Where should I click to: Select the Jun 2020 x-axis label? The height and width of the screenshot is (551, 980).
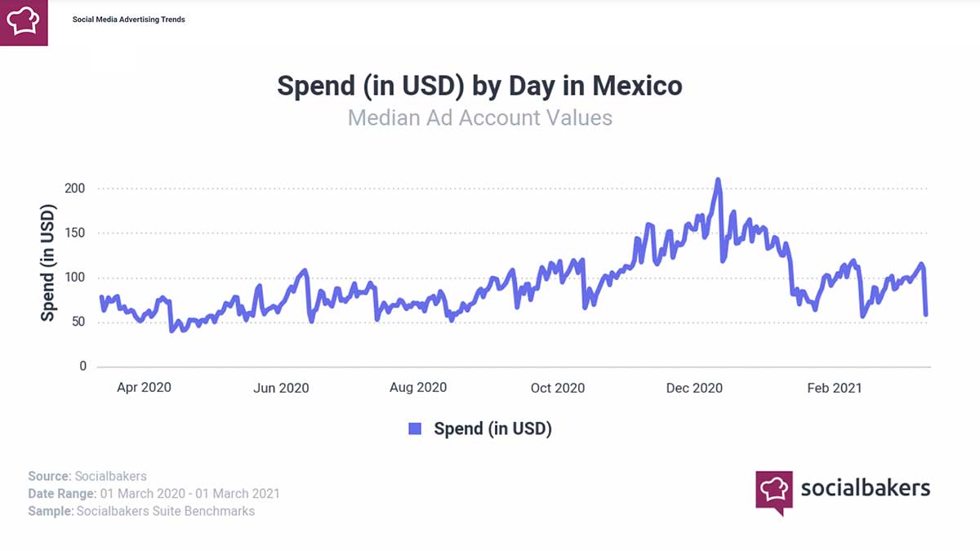tap(281, 388)
